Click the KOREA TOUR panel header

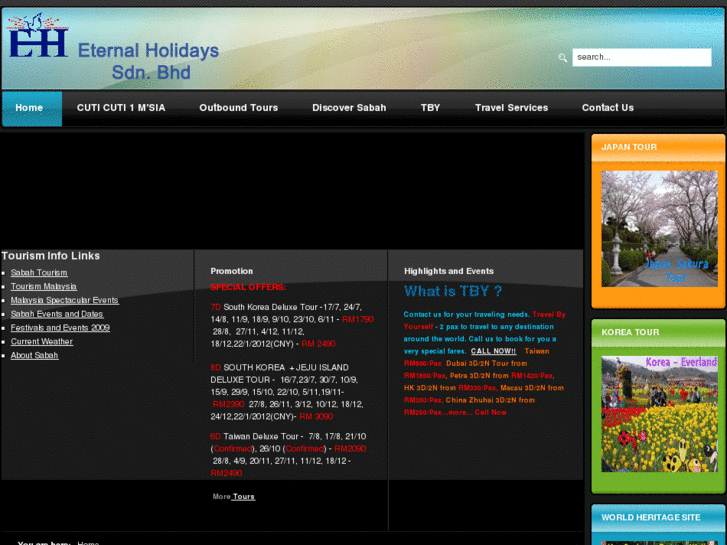pyautogui.click(x=658, y=333)
